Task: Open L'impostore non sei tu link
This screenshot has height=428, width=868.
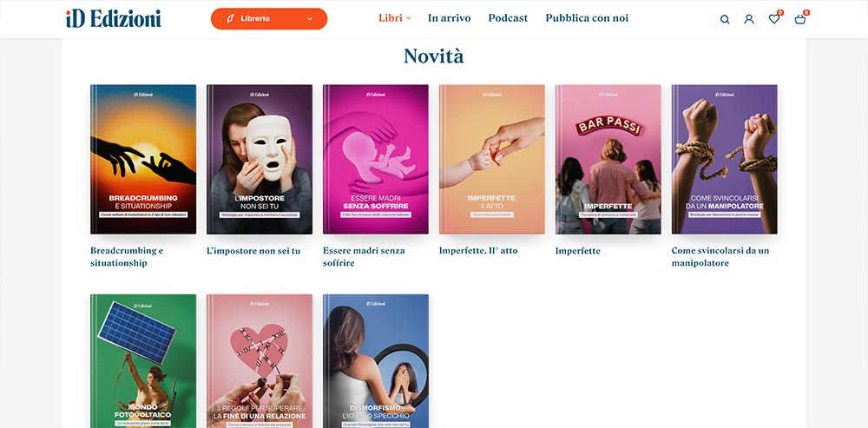Action: 253,251
